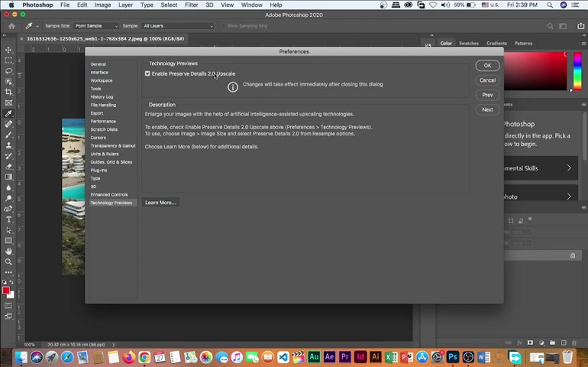Click the Change Screen Mode icon
Image resolution: width=588 pixels, height=367 pixels.
(x=8, y=317)
